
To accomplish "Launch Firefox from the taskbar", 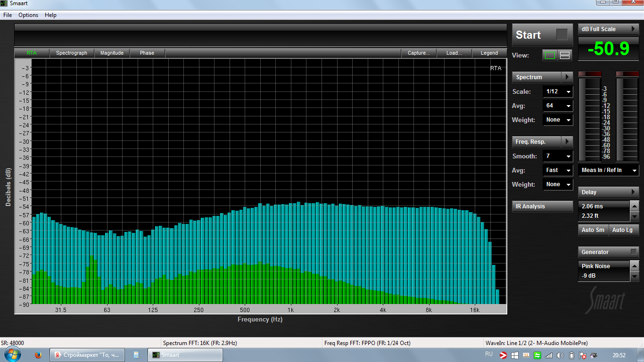I will pos(38,355).
